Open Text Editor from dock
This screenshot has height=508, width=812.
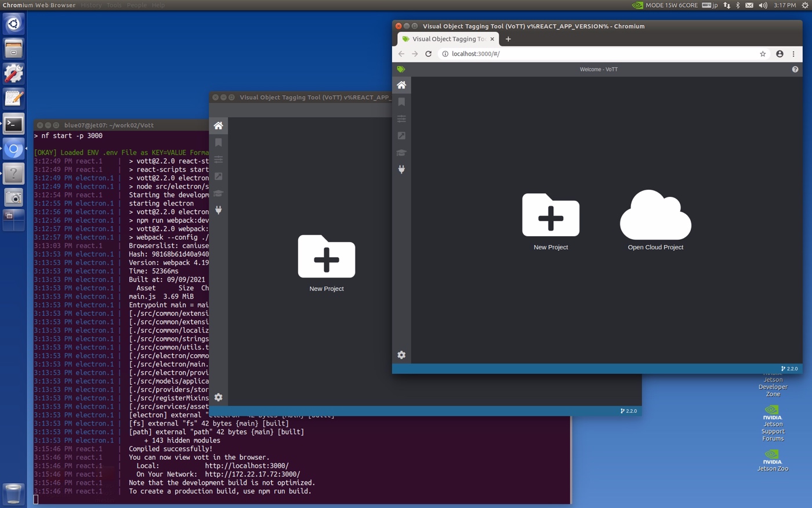click(13, 99)
